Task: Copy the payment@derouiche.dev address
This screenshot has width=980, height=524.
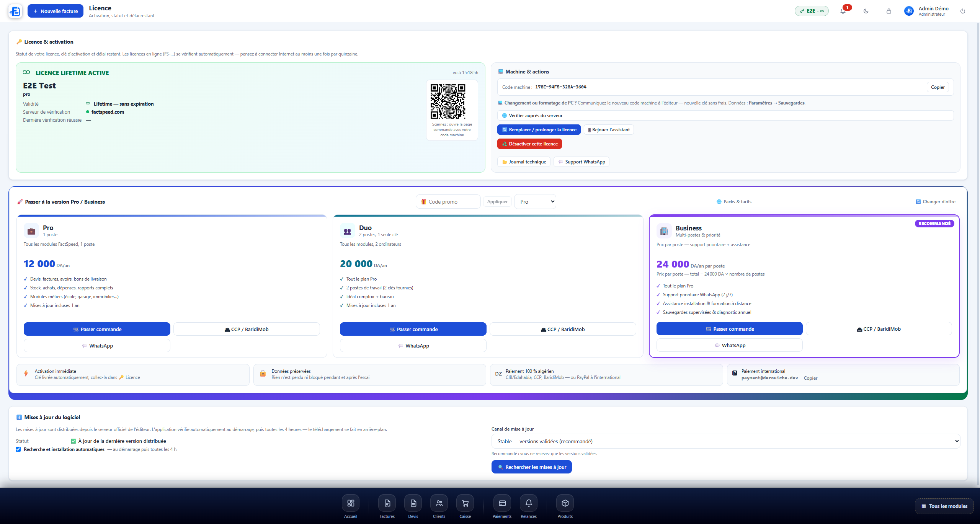Action: click(x=810, y=378)
